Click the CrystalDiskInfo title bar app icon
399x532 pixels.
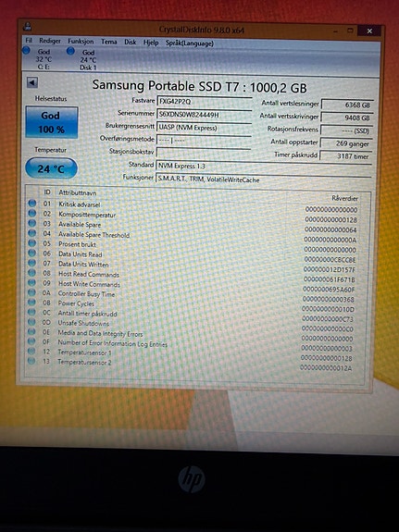click(28, 27)
